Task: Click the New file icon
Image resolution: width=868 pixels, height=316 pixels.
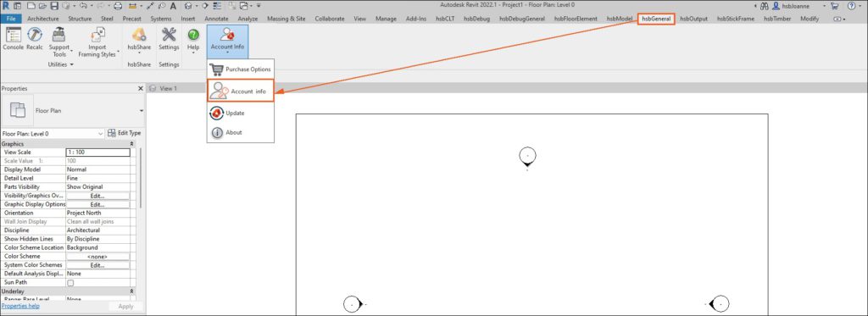Action: click(31, 6)
